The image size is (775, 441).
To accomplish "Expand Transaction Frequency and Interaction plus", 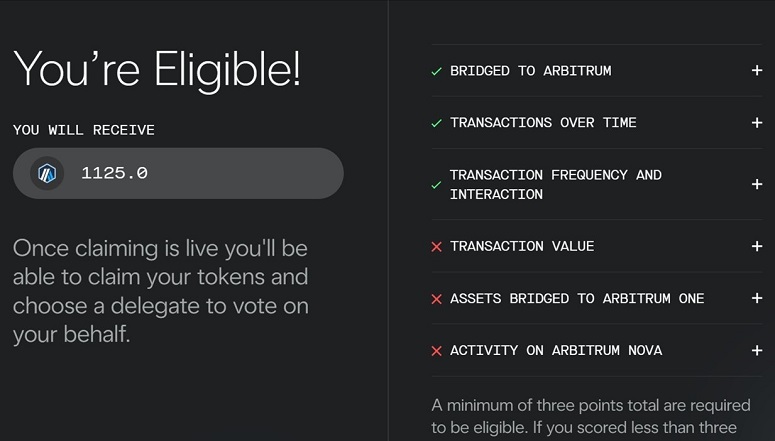I will [x=757, y=185].
